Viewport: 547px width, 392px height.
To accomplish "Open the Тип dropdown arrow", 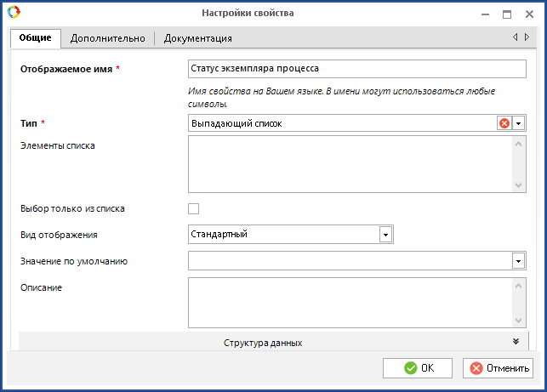I will (x=518, y=123).
